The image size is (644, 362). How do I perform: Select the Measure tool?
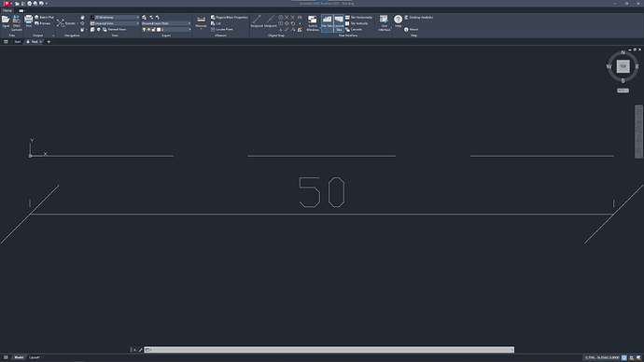201,21
